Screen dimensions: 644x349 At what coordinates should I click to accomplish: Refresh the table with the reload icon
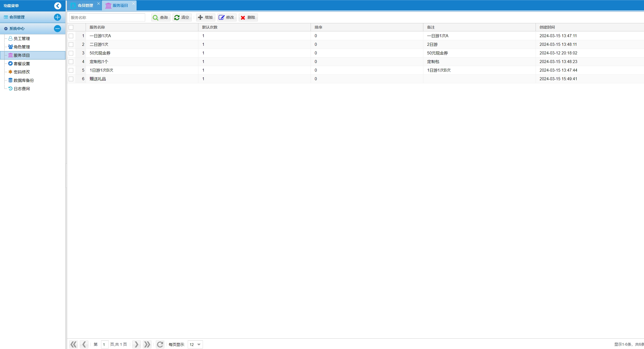(160, 344)
